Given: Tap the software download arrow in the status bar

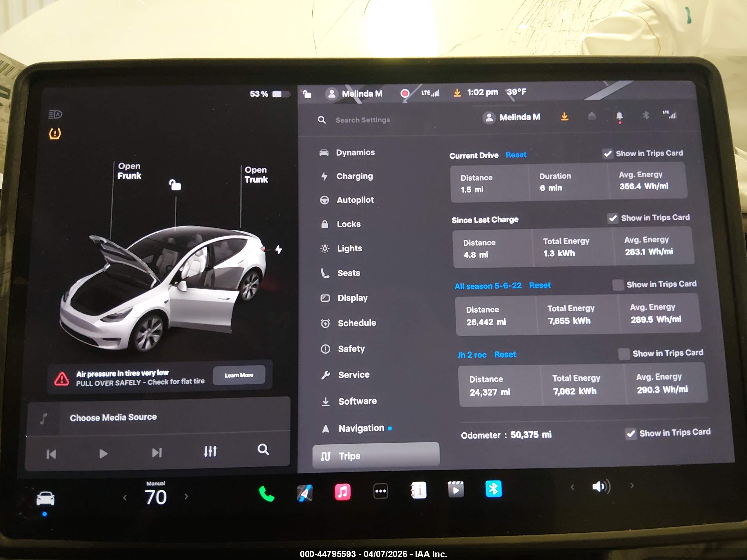Looking at the screenshot, I should pos(457,92).
